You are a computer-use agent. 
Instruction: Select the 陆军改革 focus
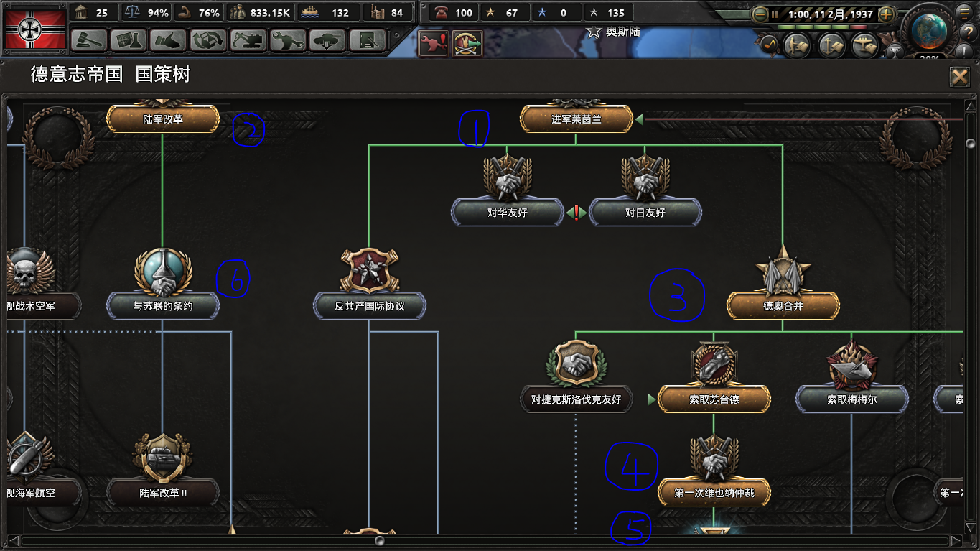click(163, 119)
